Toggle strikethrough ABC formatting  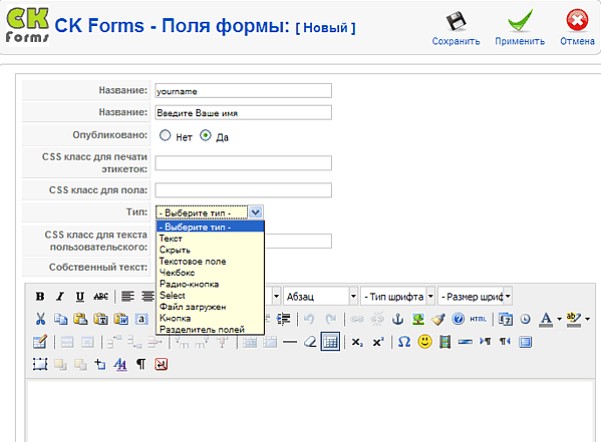[100, 296]
